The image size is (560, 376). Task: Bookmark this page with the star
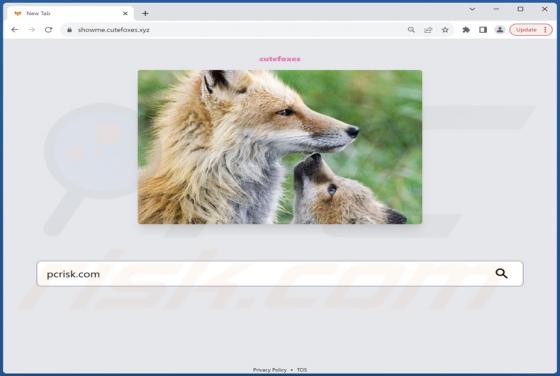coord(445,30)
